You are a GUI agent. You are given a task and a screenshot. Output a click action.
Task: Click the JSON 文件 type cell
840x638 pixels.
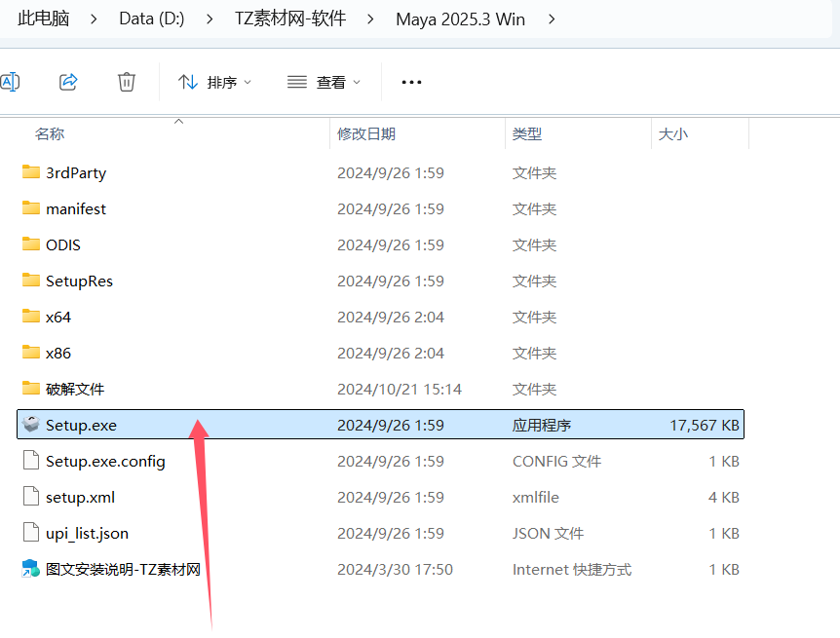(x=548, y=534)
